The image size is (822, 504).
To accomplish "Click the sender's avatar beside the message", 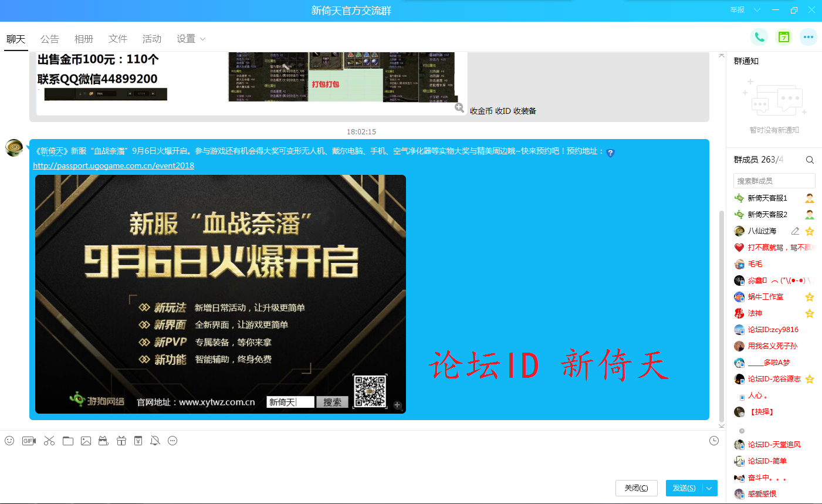I will click(x=14, y=148).
